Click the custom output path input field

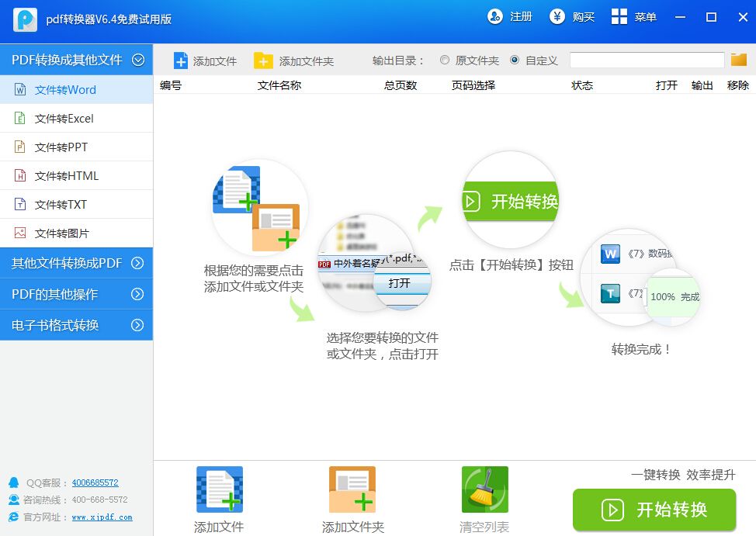(647, 60)
